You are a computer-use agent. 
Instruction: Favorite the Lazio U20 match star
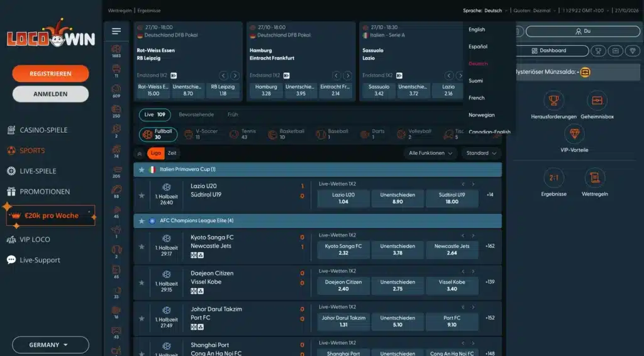(142, 196)
